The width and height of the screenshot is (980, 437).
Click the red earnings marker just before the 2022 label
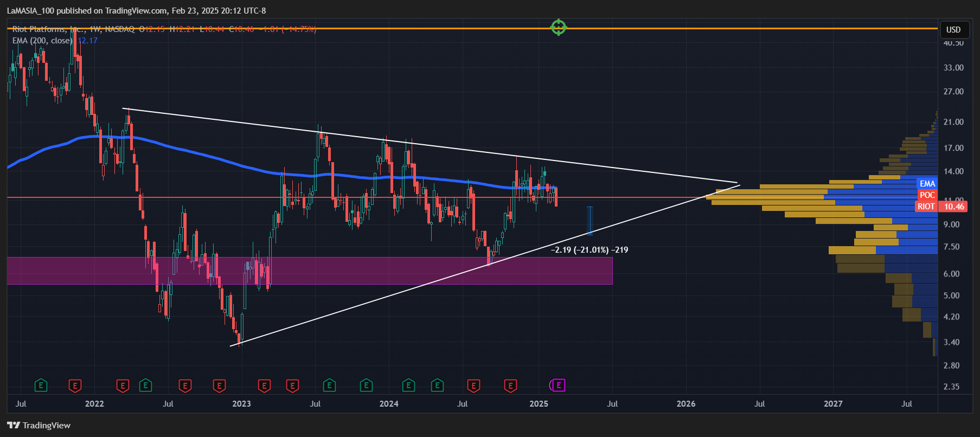tap(75, 385)
